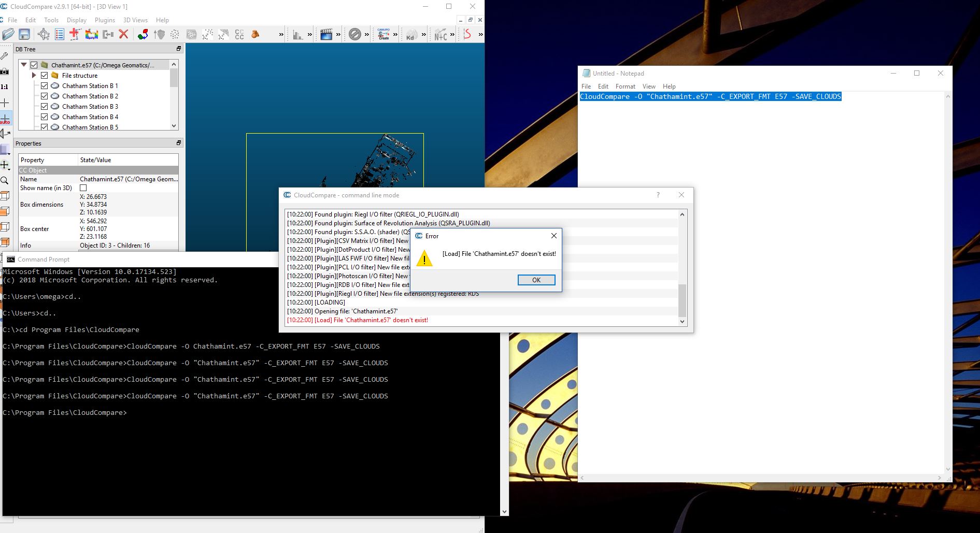Image resolution: width=980 pixels, height=533 pixels.
Task: Float the Properties panel
Action: click(179, 143)
